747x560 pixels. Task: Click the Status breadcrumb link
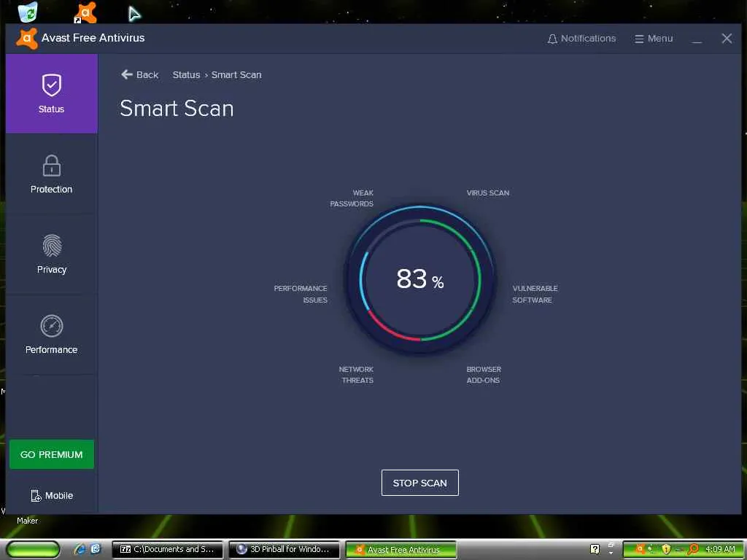[186, 75]
